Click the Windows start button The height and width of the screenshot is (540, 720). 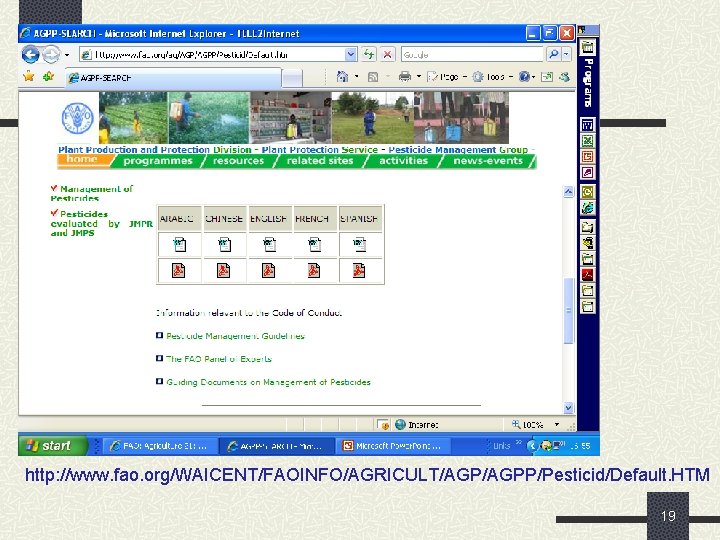tap(52, 445)
